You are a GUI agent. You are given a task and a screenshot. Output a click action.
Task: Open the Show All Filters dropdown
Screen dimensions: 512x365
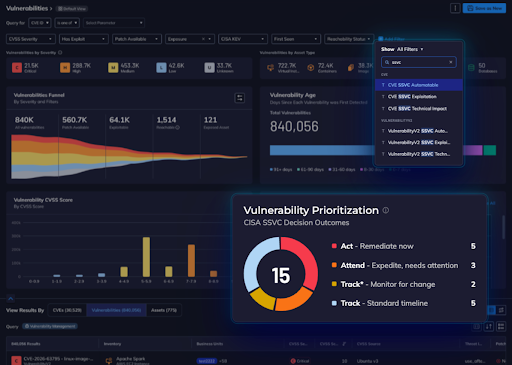click(402, 49)
